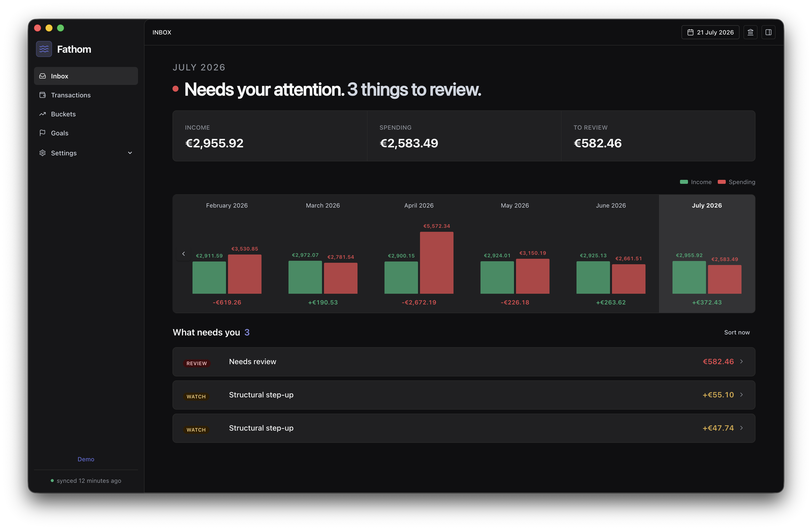Click the red €582.46 amount in Needs review
This screenshot has height=530, width=812.
click(718, 362)
